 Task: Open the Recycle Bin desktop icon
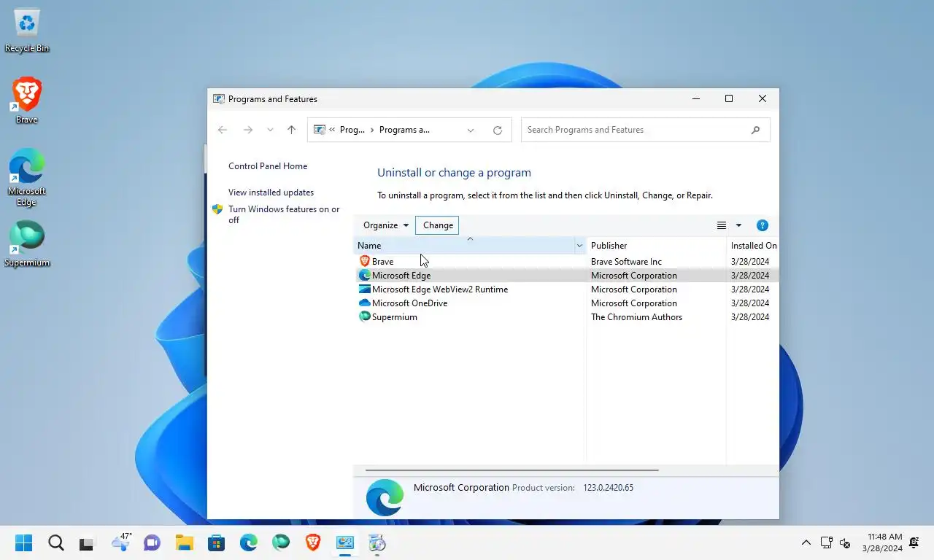click(x=27, y=31)
